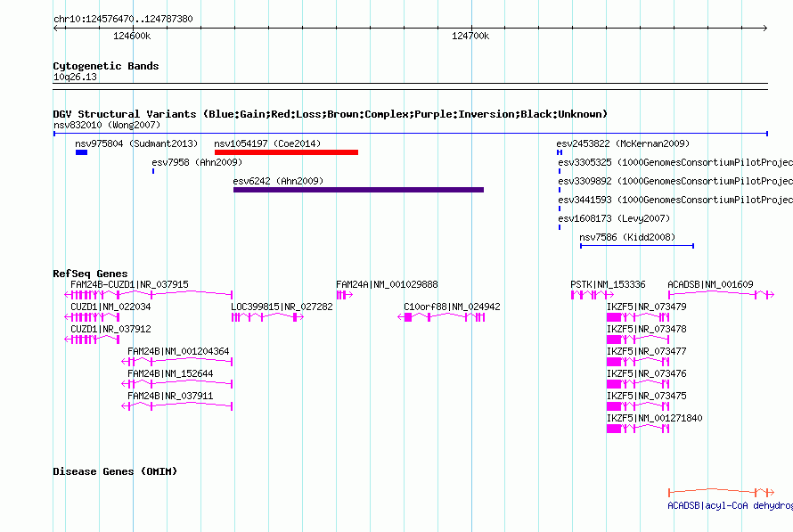The width and height of the screenshot is (793, 532).
Task: Click the LOC399815|NR_027282 gene label
Action: click(x=282, y=307)
